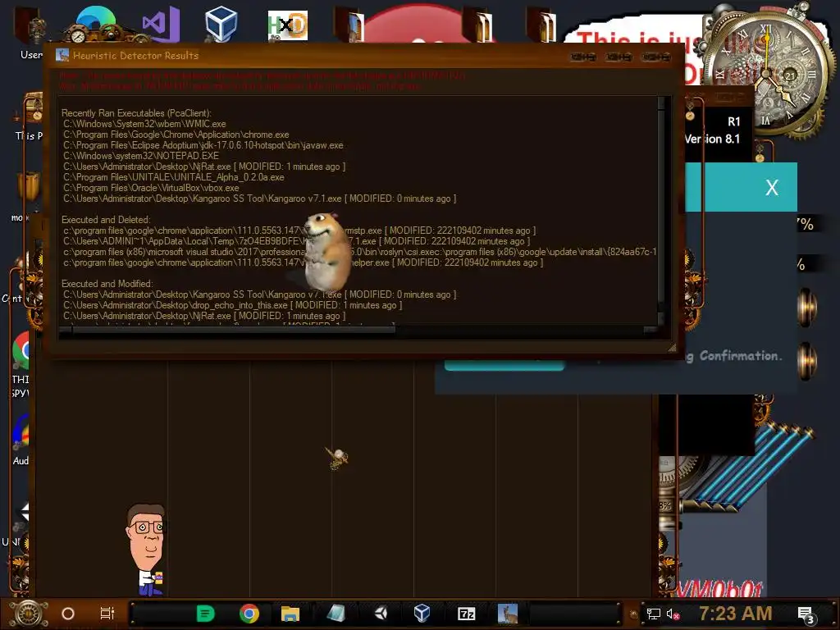Click the Kangaroo icon in the title bar
Viewport: 840px width, 630px height.
62,55
